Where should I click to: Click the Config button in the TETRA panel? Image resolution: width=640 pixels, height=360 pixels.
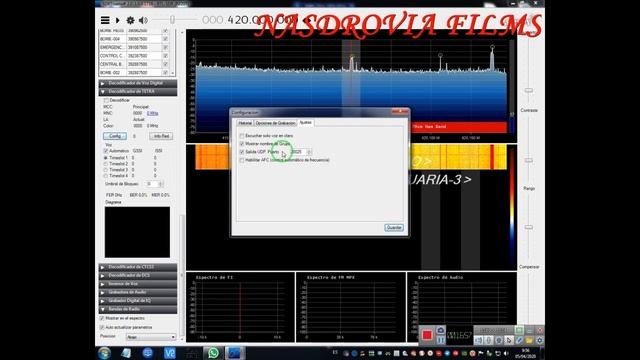[115, 136]
